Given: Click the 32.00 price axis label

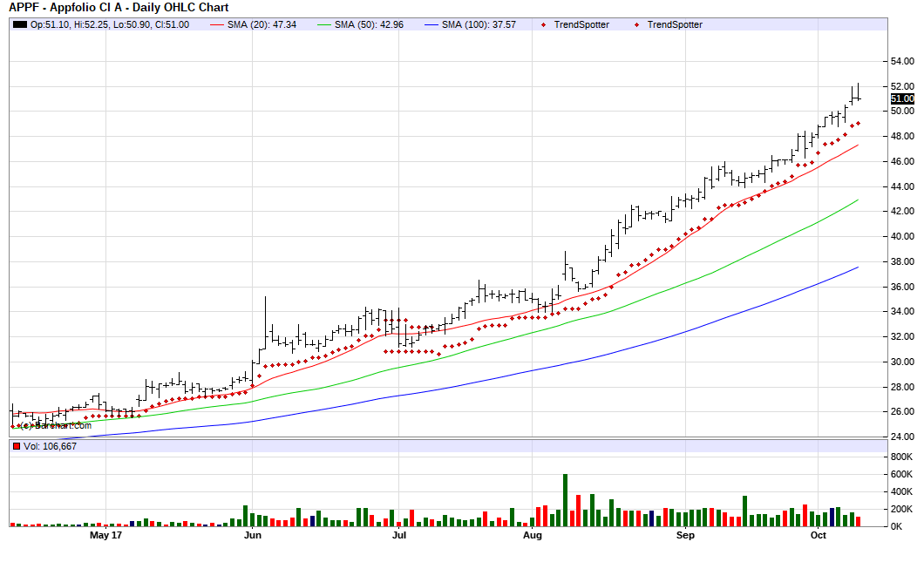Looking at the screenshot, I should point(902,337).
